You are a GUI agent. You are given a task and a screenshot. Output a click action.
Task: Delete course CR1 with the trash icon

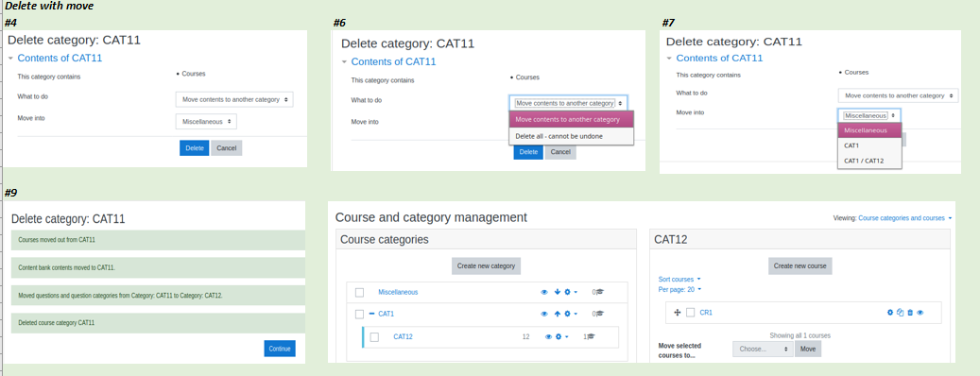(x=910, y=313)
